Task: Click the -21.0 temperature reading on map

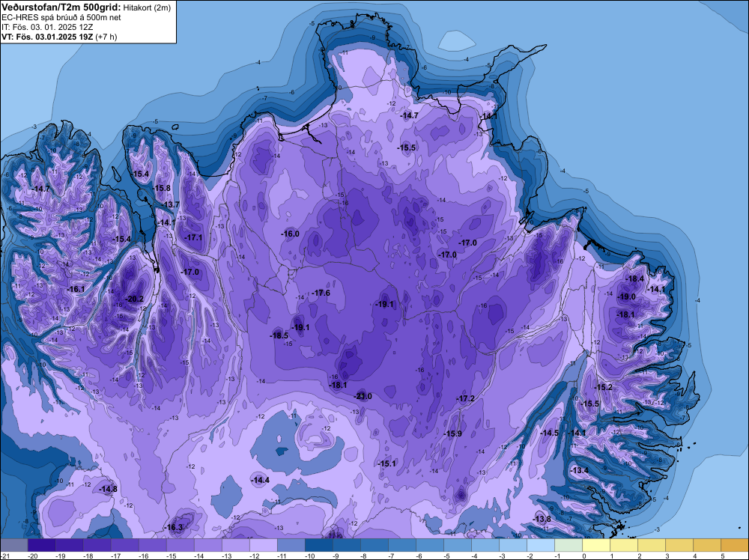Action: [363, 396]
